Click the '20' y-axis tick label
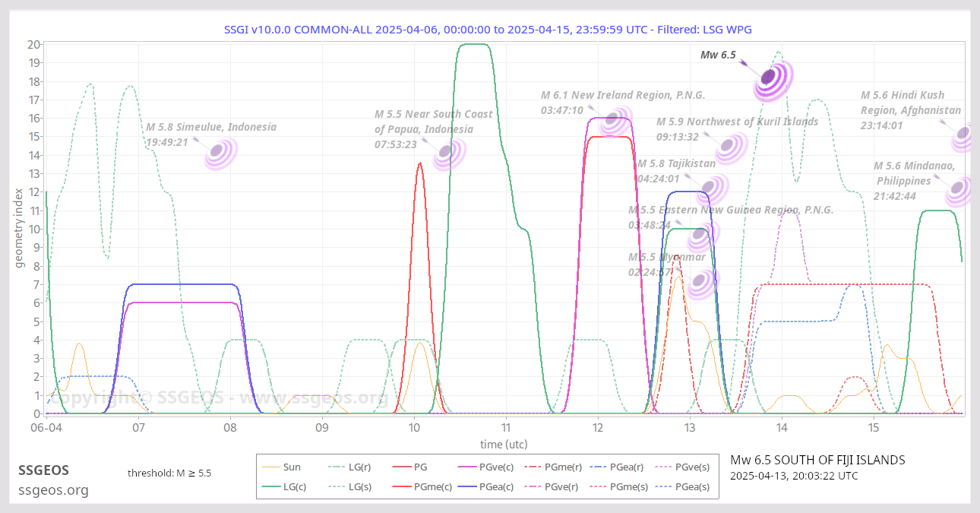This screenshot has width=980, height=513. pyautogui.click(x=33, y=44)
